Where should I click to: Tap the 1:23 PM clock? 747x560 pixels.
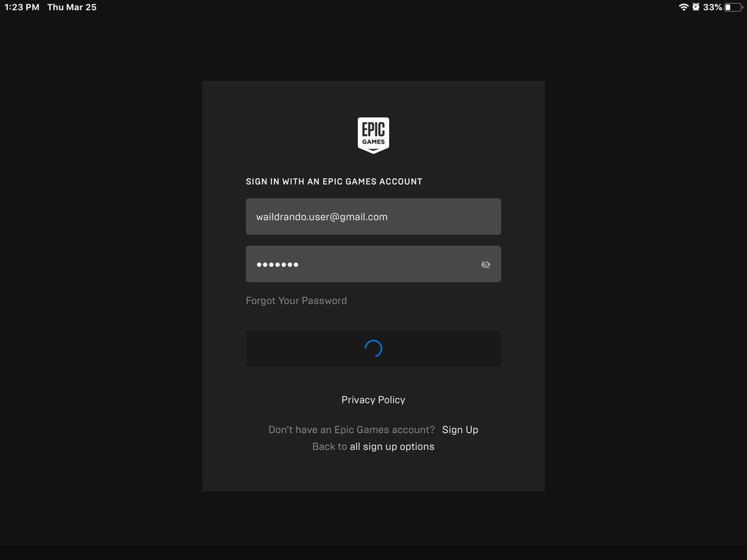pyautogui.click(x=22, y=7)
